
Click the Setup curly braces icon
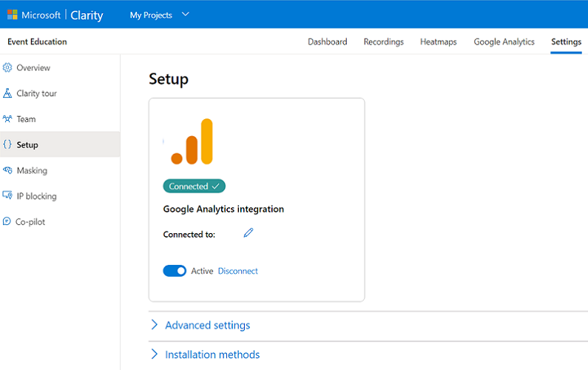pyautogui.click(x=7, y=144)
